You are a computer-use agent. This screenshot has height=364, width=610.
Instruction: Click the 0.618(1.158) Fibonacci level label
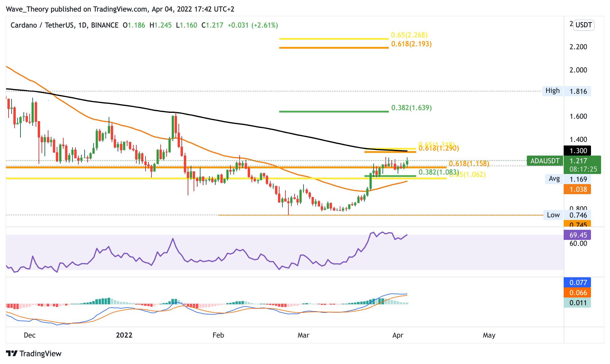(x=469, y=164)
